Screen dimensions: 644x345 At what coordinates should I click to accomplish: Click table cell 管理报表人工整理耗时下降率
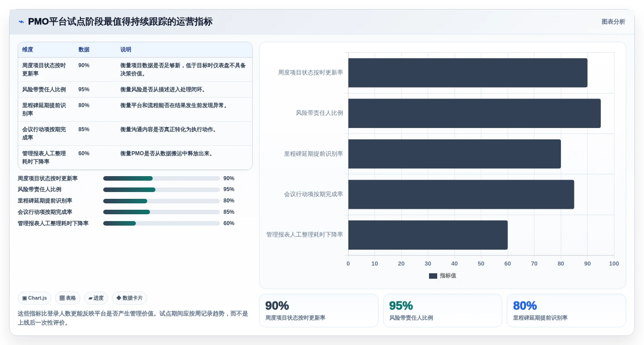(x=44, y=158)
